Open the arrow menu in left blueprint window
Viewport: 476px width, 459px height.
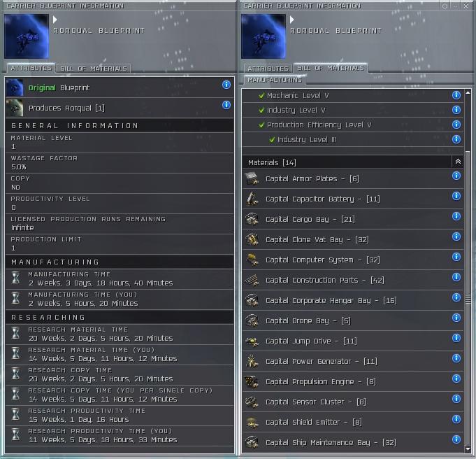55,20
